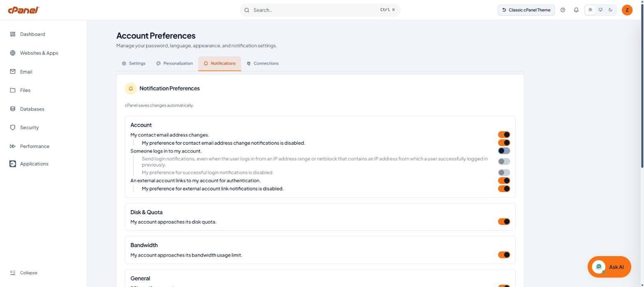The image size is (644, 287).
Task: Switch to the Personalization tab
Action: (175, 63)
